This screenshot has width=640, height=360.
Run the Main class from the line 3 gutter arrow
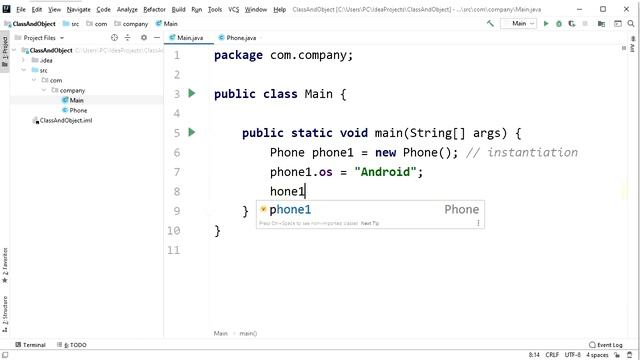coord(192,93)
